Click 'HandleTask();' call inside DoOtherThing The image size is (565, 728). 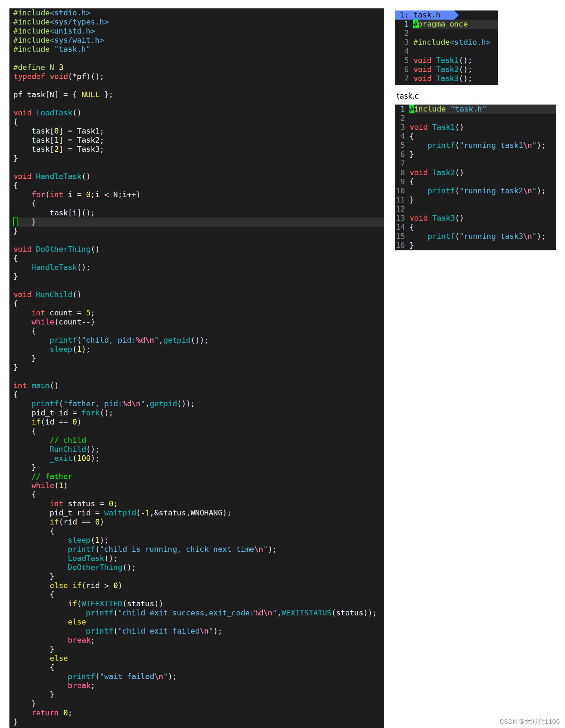tap(60, 267)
